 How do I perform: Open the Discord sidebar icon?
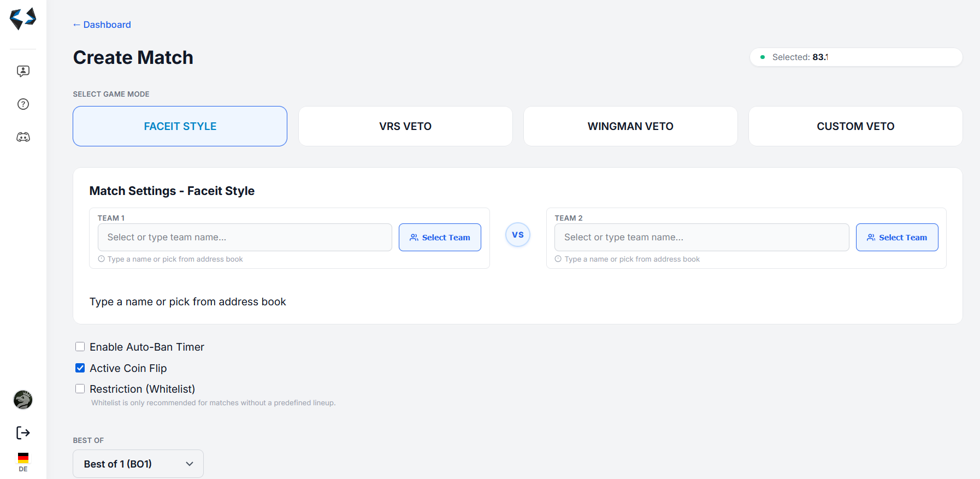[23, 137]
